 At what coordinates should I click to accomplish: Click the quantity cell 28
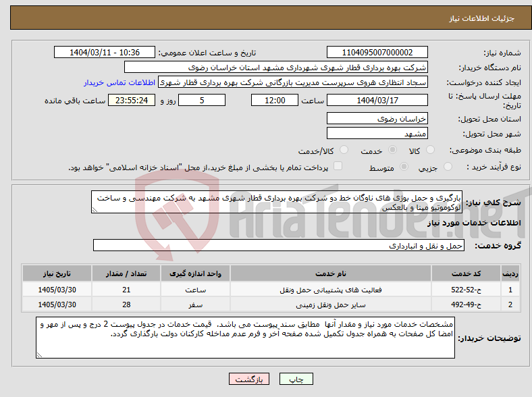(x=126, y=305)
